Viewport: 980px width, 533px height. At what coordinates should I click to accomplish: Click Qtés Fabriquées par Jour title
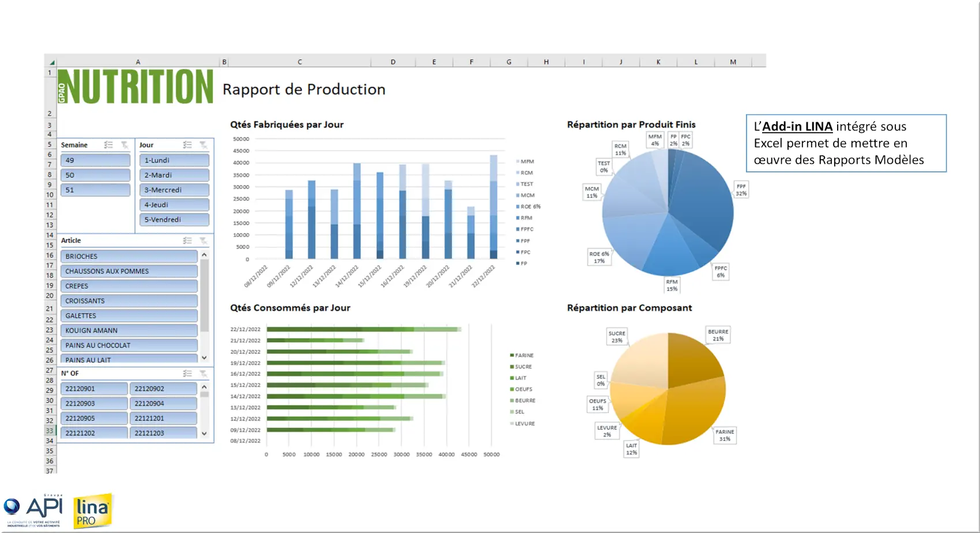coord(287,125)
